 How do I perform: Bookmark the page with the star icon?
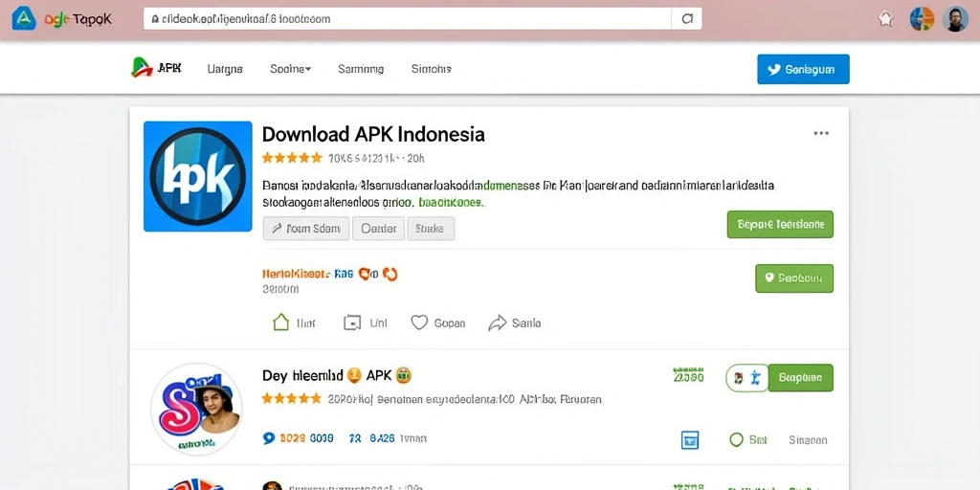point(885,19)
